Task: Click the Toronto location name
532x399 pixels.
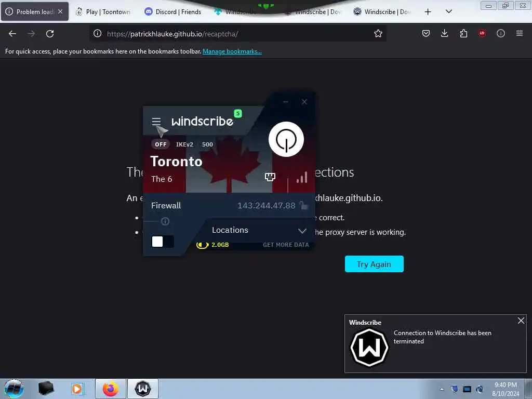Action: tap(176, 162)
